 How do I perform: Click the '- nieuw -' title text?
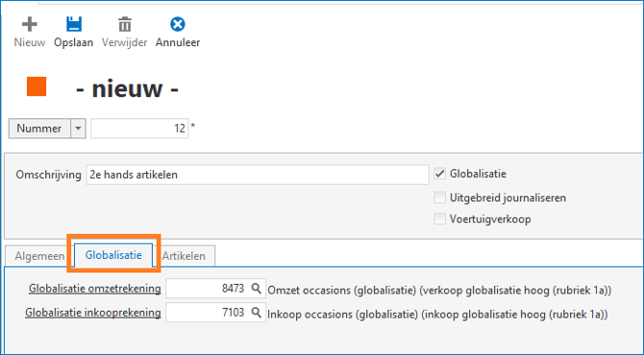pos(127,89)
